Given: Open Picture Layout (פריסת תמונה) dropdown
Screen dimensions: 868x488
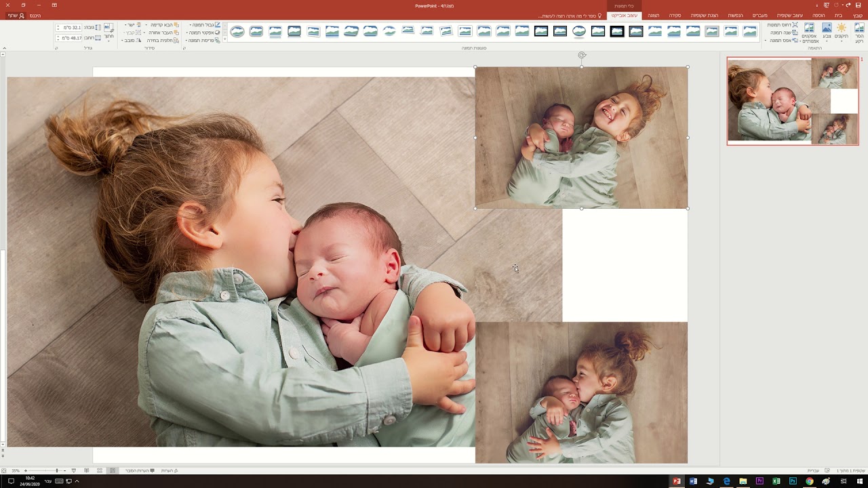Looking at the screenshot, I should point(202,41).
